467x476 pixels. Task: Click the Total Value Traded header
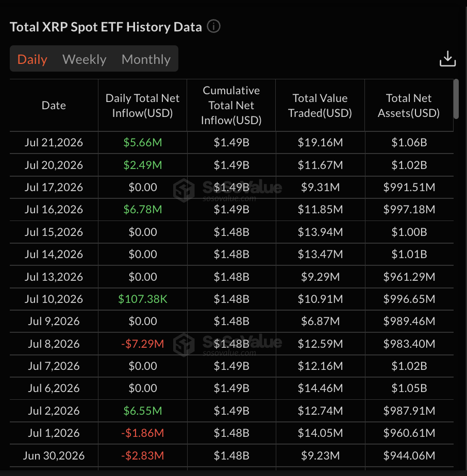pos(320,105)
